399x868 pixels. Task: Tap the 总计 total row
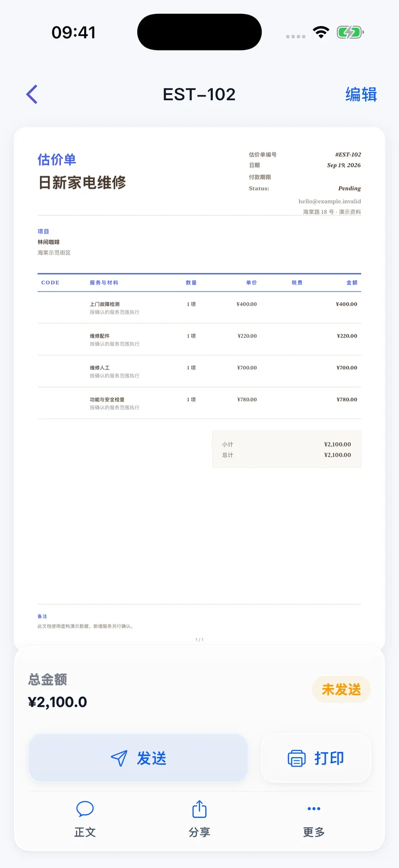tap(287, 455)
